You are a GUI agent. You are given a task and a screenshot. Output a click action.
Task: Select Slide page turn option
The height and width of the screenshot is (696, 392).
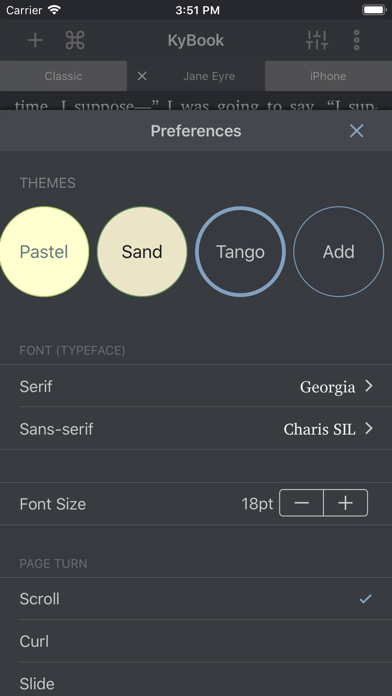click(x=196, y=680)
